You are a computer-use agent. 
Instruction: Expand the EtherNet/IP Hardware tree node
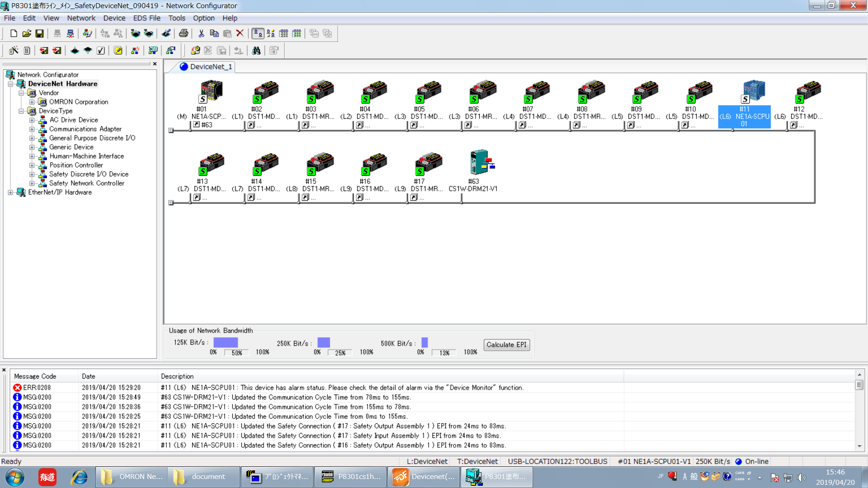tap(10, 192)
